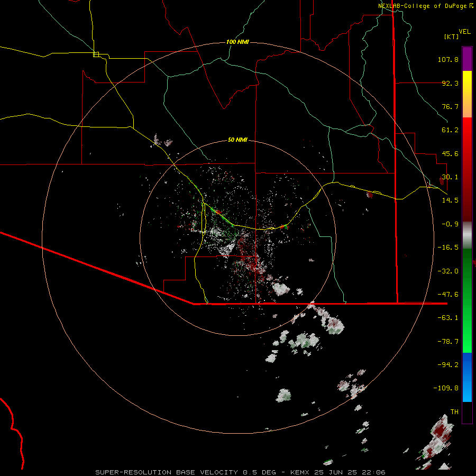Click the 45.6 velocity scale value

450,153
